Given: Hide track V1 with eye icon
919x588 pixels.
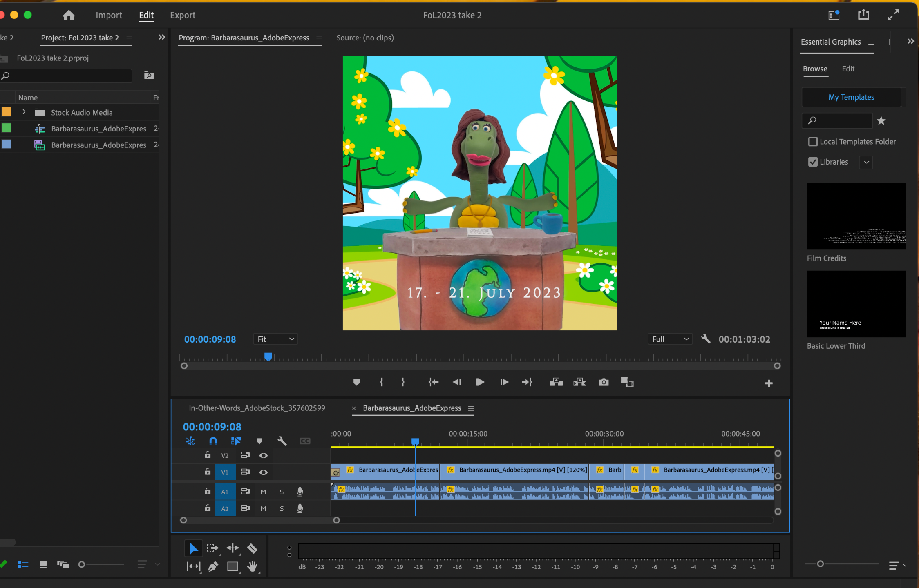Looking at the screenshot, I should 264,472.
